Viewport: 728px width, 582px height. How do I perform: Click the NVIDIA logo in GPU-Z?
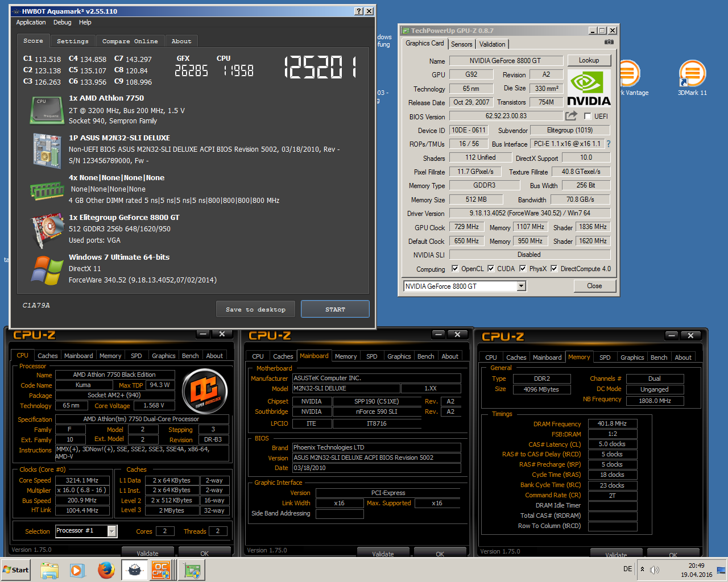click(589, 88)
